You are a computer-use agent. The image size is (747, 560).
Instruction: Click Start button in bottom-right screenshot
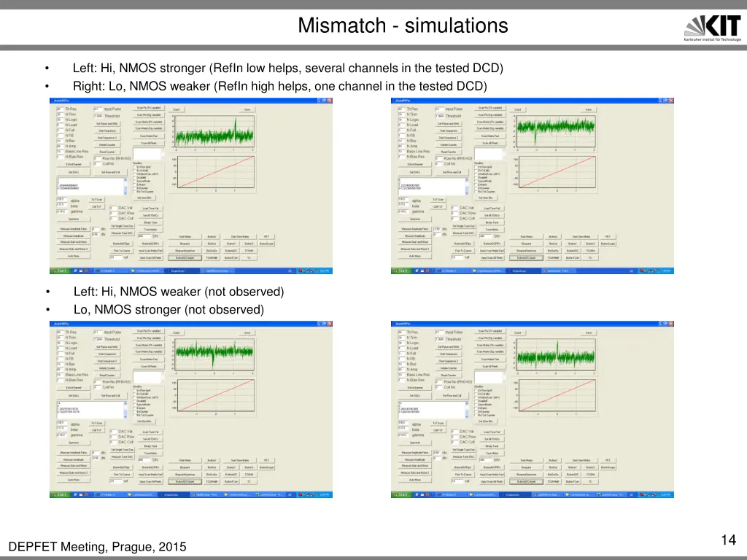click(x=401, y=494)
